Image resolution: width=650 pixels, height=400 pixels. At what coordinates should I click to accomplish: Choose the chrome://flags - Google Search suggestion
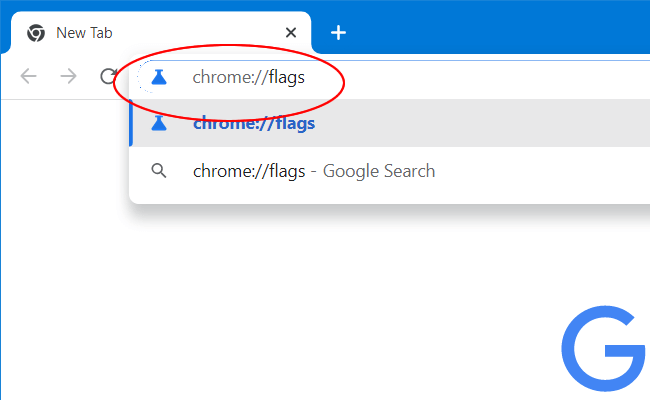click(313, 171)
